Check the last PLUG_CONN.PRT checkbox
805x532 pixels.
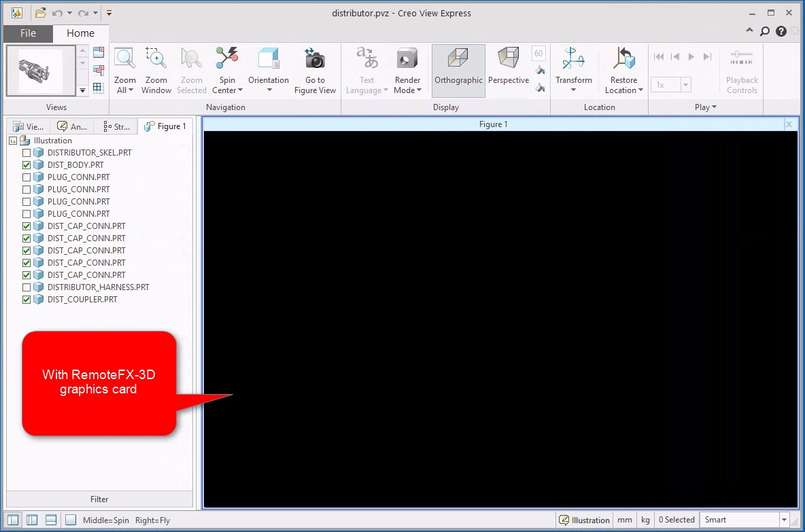pos(27,214)
